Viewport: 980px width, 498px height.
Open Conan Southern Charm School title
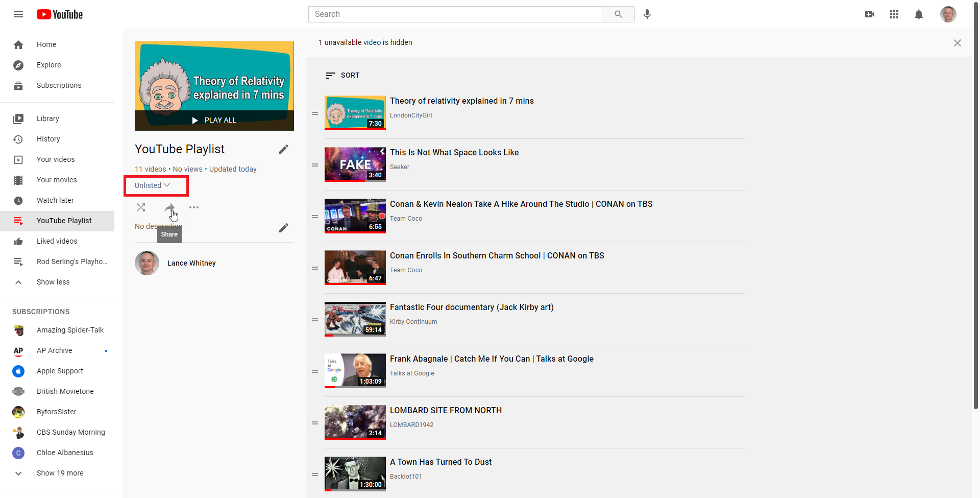pos(497,255)
